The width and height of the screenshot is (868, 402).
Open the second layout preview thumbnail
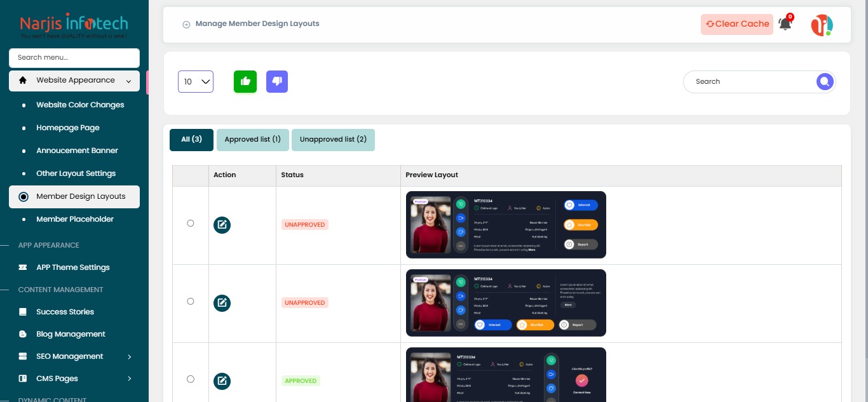[x=506, y=303]
